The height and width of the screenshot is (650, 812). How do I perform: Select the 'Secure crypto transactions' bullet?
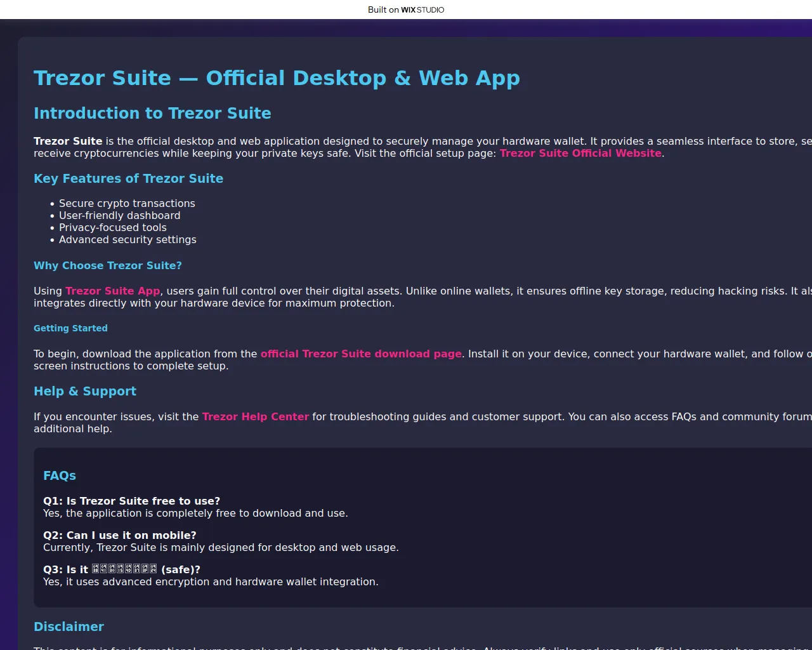127,203
